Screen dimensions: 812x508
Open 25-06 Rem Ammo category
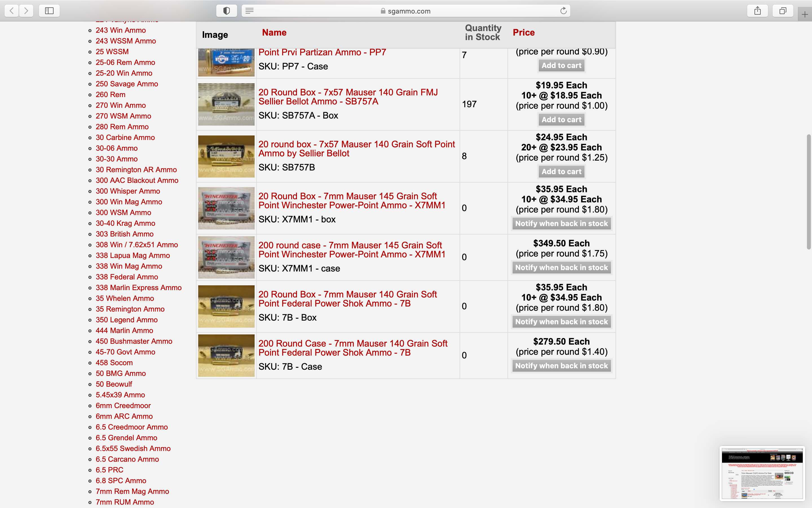pos(125,62)
